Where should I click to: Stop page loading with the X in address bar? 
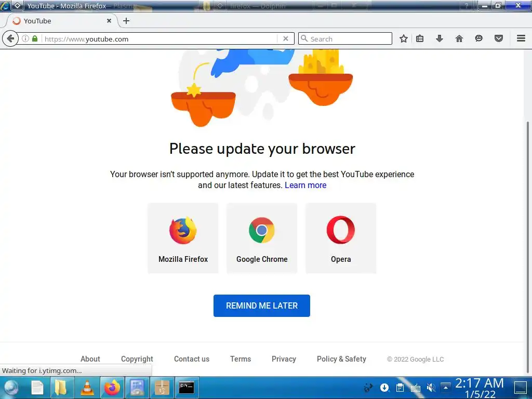286,38
